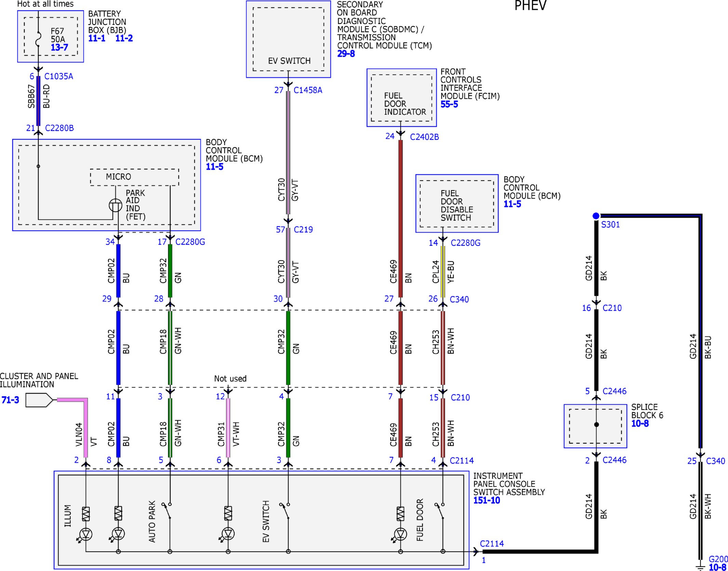Click the cluster illumination off-page arrow
The height and width of the screenshot is (571, 728).
tap(40, 400)
